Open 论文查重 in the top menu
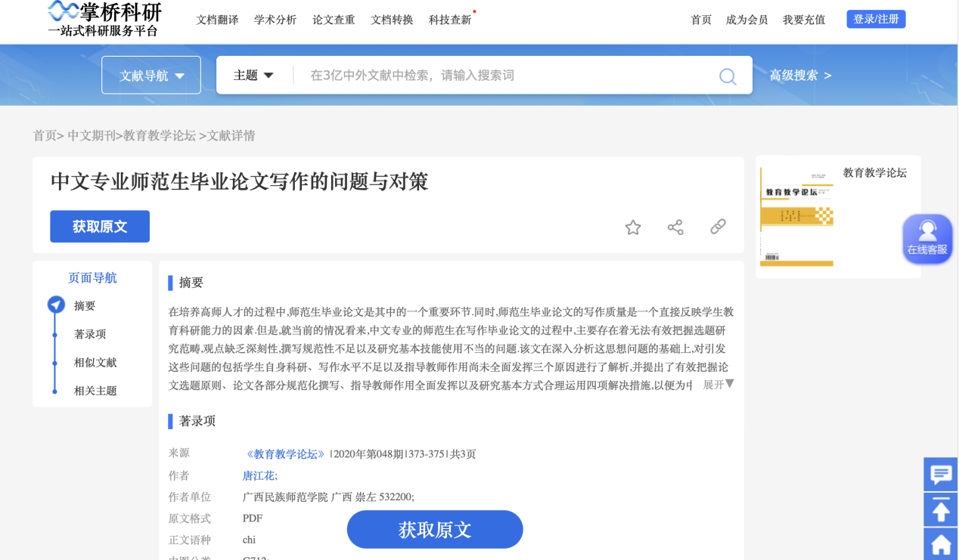The height and width of the screenshot is (560, 959). coord(334,20)
